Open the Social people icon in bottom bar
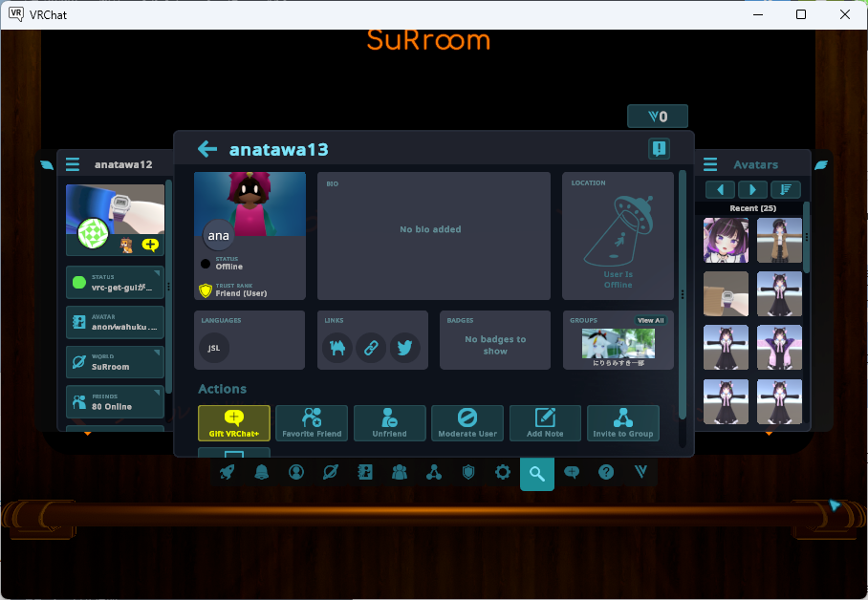This screenshot has width=868, height=600. pos(400,472)
